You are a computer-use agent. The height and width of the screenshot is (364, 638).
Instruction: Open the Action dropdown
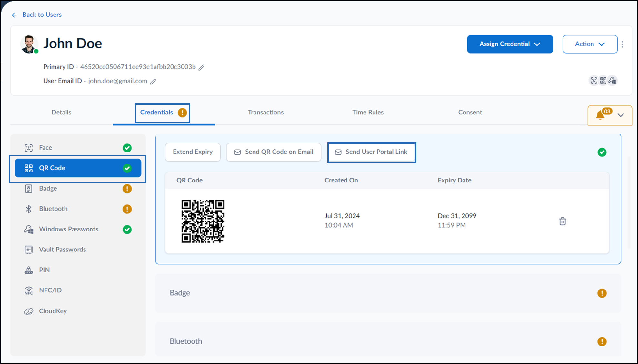590,44
